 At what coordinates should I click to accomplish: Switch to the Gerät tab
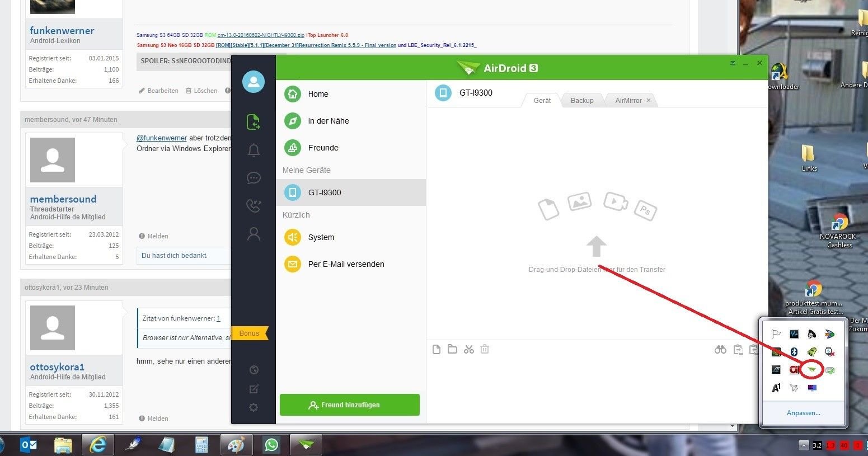coord(542,100)
